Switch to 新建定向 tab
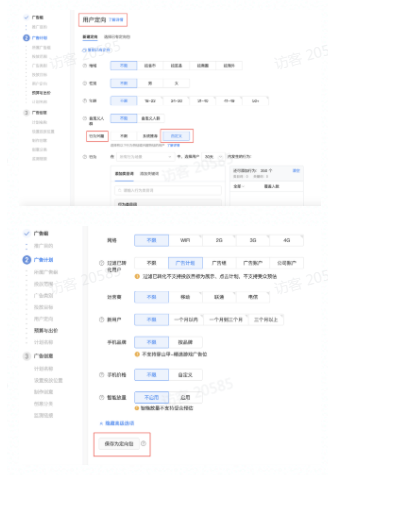The height and width of the screenshot is (528, 393). [90, 37]
